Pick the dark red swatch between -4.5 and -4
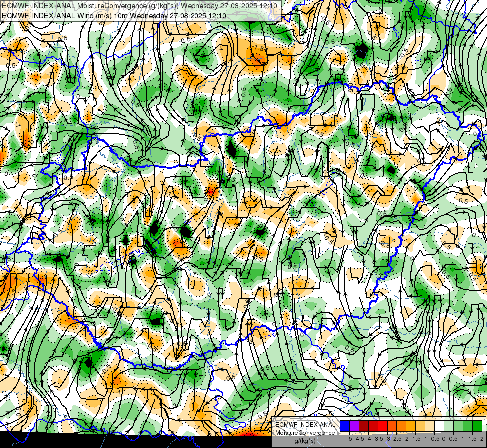This screenshot has width=487, height=448. pos(364,426)
